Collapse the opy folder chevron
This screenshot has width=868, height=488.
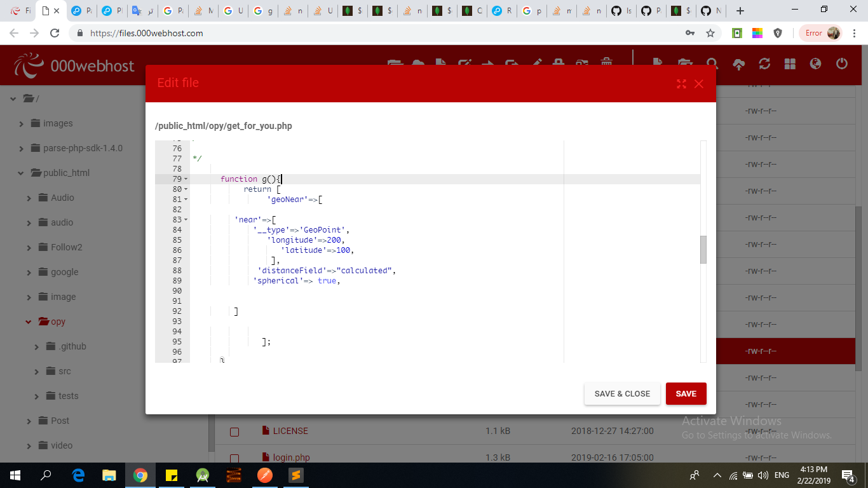29,322
